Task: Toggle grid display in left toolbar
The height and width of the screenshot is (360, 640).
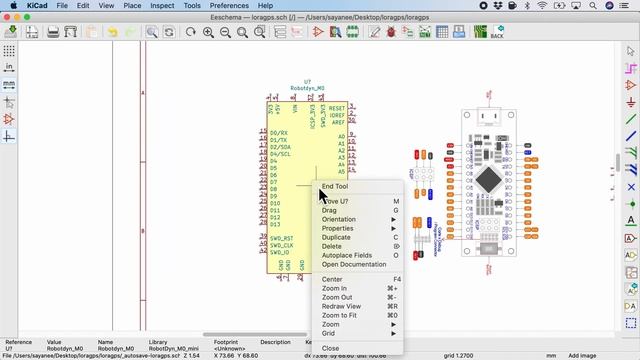Action: pyautogui.click(x=9, y=51)
